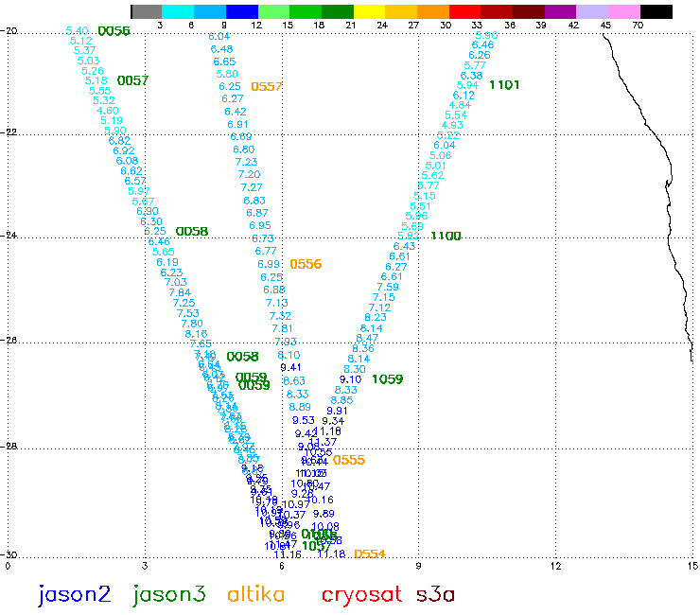Click the pink 45–70 color bar segment
Screen dimensions: 700x615
tap(624, 11)
